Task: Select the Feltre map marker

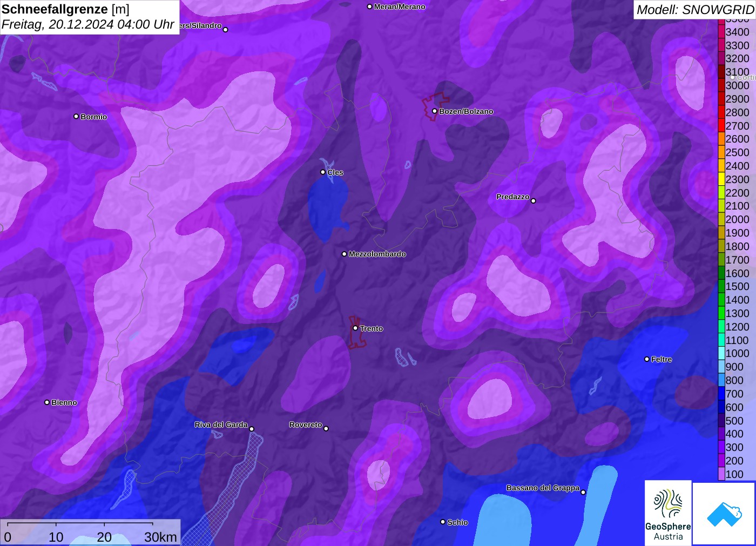Action: coord(647,359)
